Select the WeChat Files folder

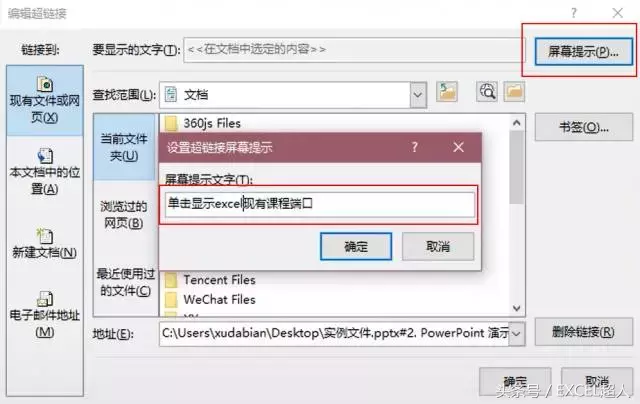point(211,300)
